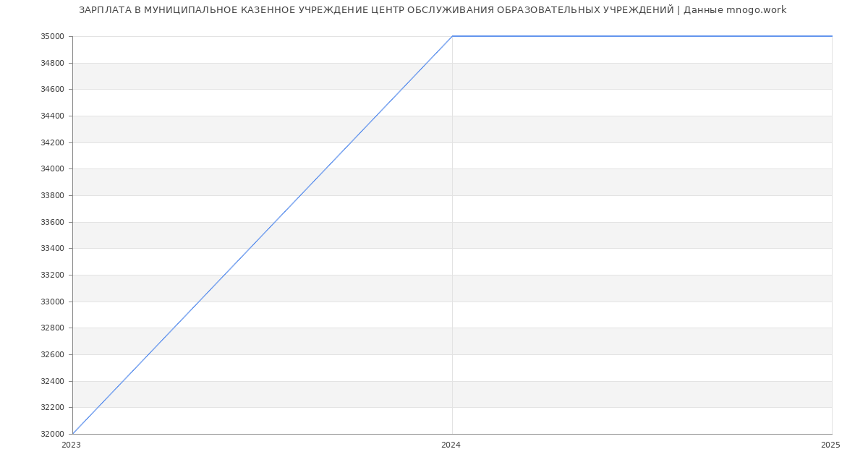The width and height of the screenshot is (868, 470).
Task: Click the 34400 y-axis value
Action: click(x=52, y=116)
